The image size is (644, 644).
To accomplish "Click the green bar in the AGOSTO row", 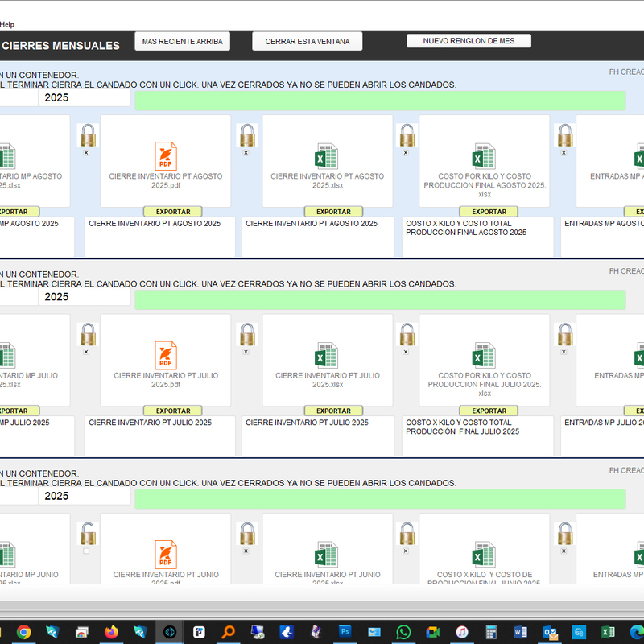I will coord(380,101).
